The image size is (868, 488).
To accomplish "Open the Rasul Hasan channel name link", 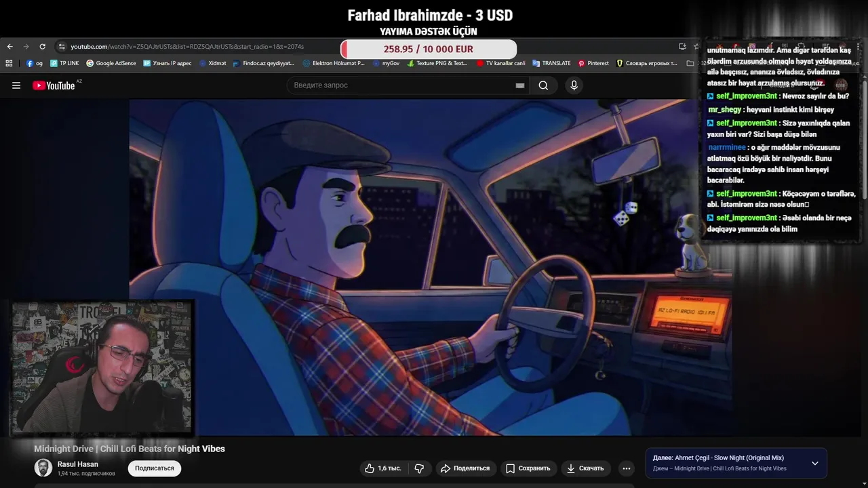I will click(78, 464).
